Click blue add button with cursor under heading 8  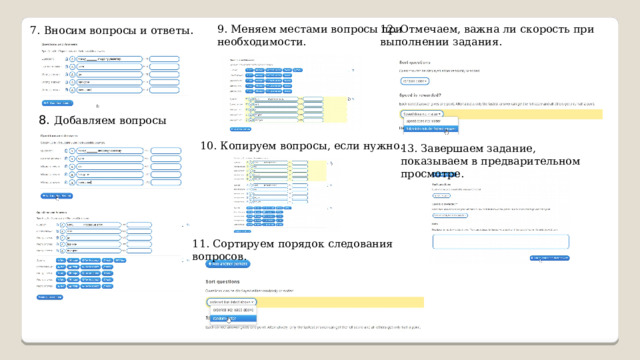[57, 196]
